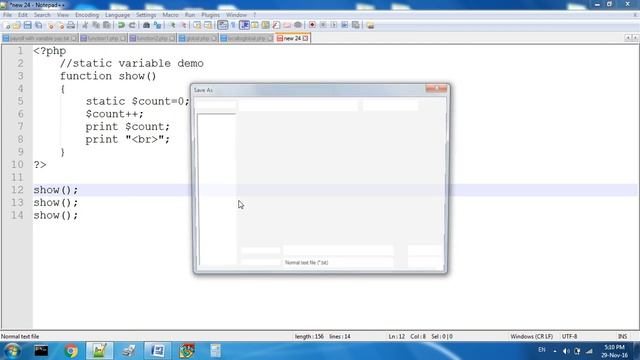The height and width of the screenshot is (360, 640).
Task: Click the Redo arrow icon
Action: (132, 25)
